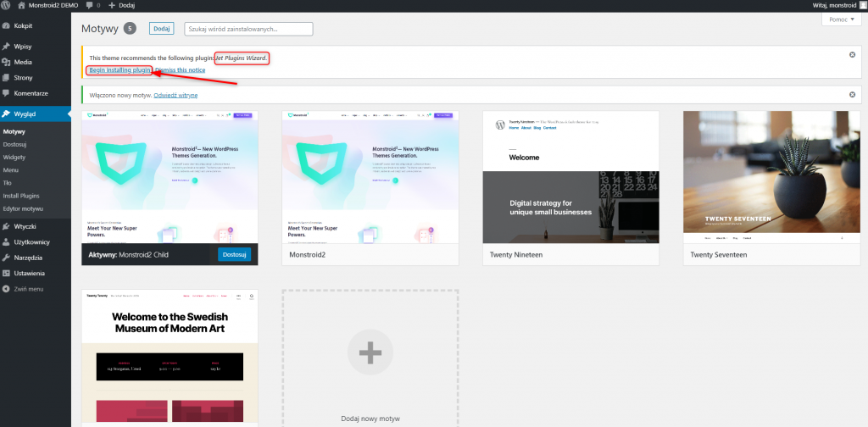The height and width of the screenshot is (427, 868).
Task: Dismiss the 'Włączono nowy motyw' notice with X
Action: point(853,95)
